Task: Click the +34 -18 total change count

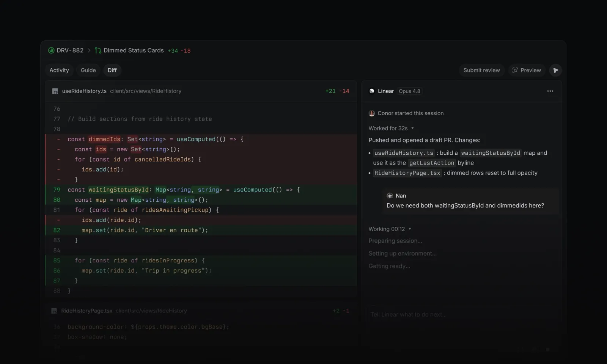Action: pos(179,51)
